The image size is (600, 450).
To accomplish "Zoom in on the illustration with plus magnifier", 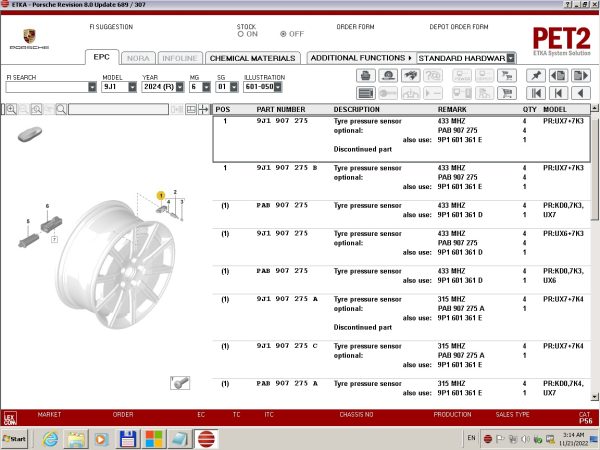I will (x=11, y=109).
